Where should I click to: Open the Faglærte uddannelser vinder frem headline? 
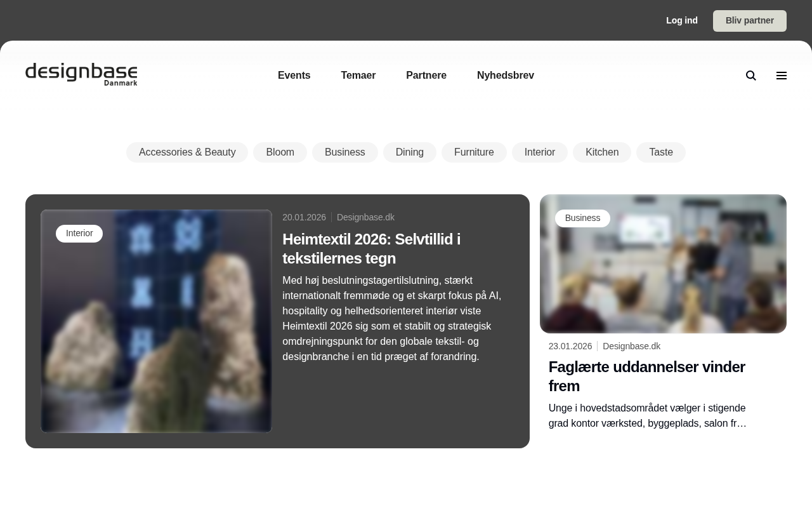click(x=647, y=377)
